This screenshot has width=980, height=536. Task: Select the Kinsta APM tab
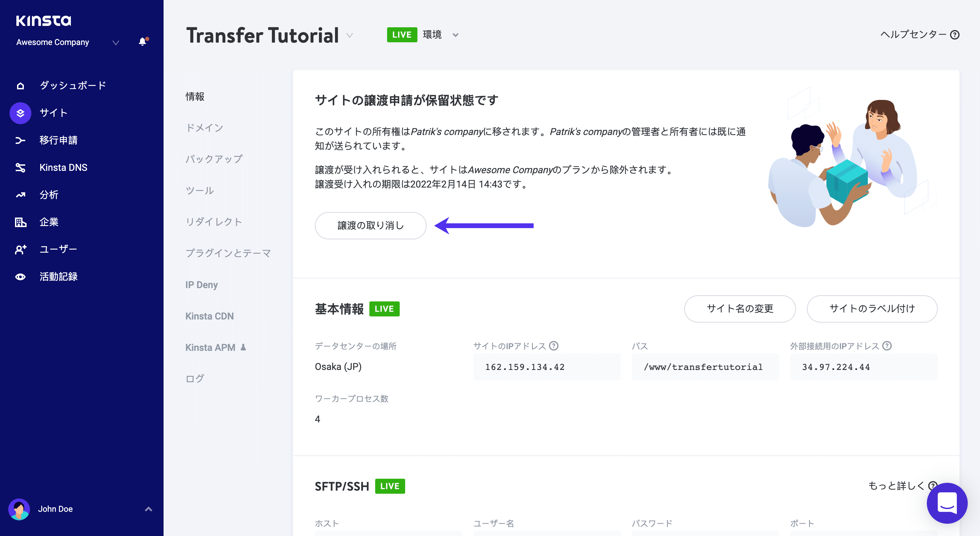210,347
